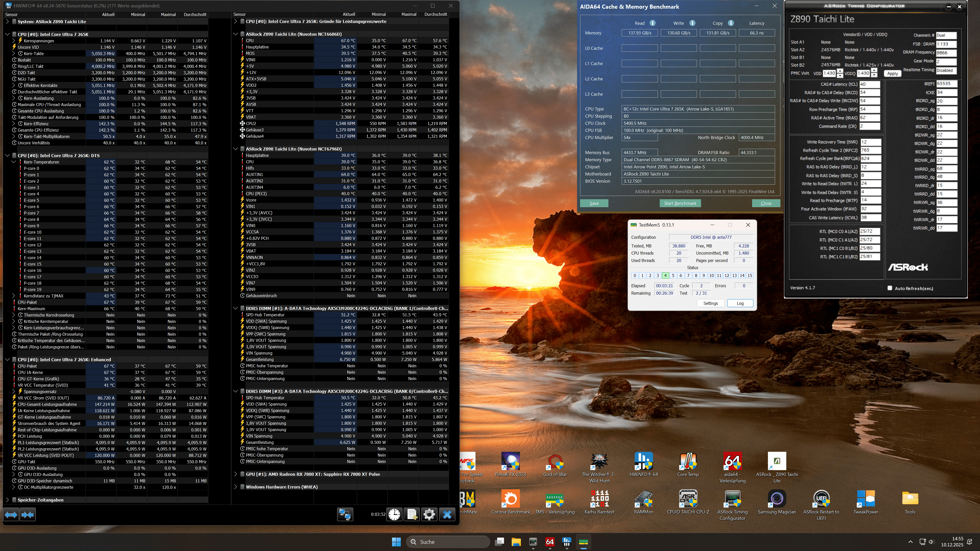Collapse Kern-Temperaturen tree group

click(x=14, y=162)
